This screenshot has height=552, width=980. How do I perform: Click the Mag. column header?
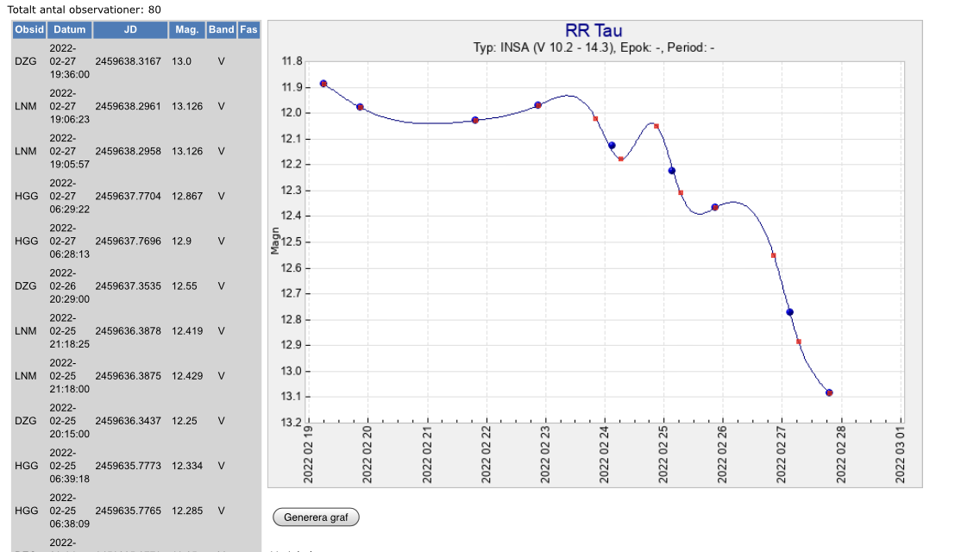(x=187, y=29)
